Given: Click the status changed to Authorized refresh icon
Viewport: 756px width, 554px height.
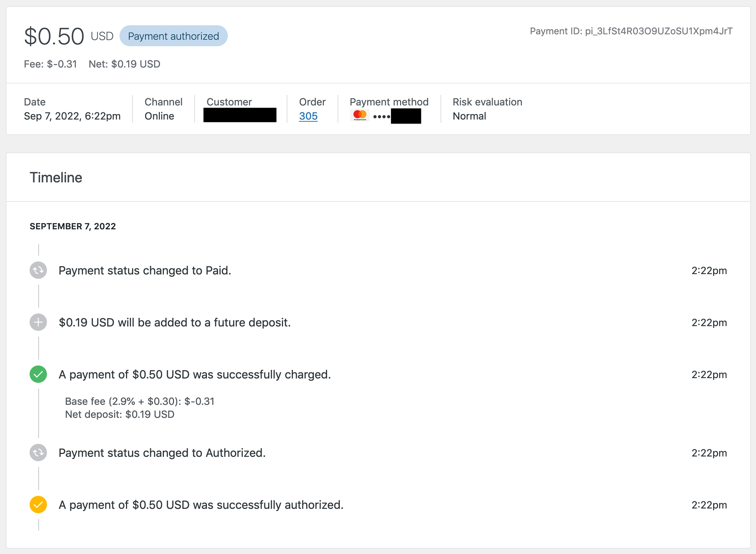Looking at the screenshot, I should click(x=38, y=453).
